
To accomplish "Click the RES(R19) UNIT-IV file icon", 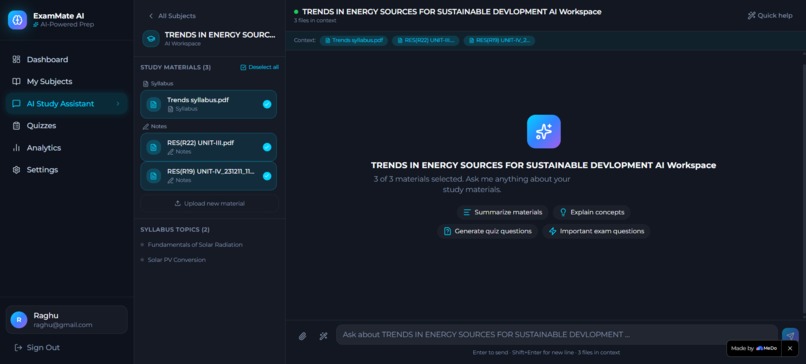I will pyautogui.click(x=154, y=176).
